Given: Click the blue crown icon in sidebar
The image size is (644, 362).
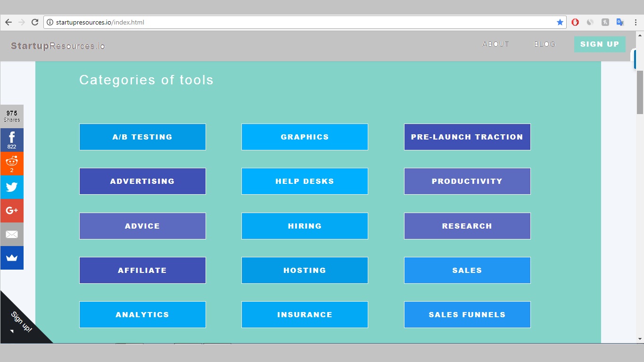Looking at the screenshot, I should click(12, 258).
